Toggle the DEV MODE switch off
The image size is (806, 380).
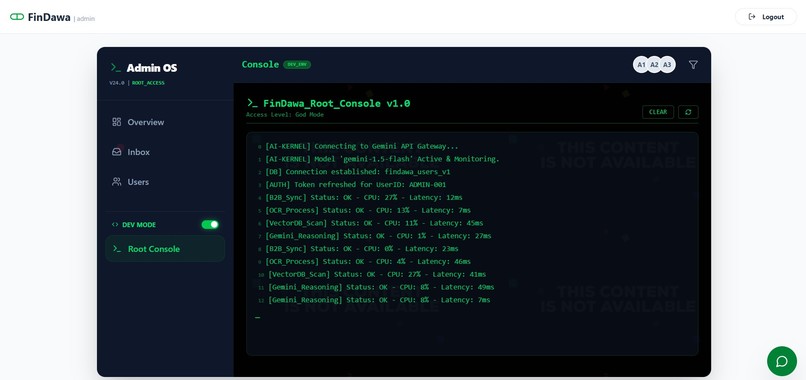(x=210, y=225)
